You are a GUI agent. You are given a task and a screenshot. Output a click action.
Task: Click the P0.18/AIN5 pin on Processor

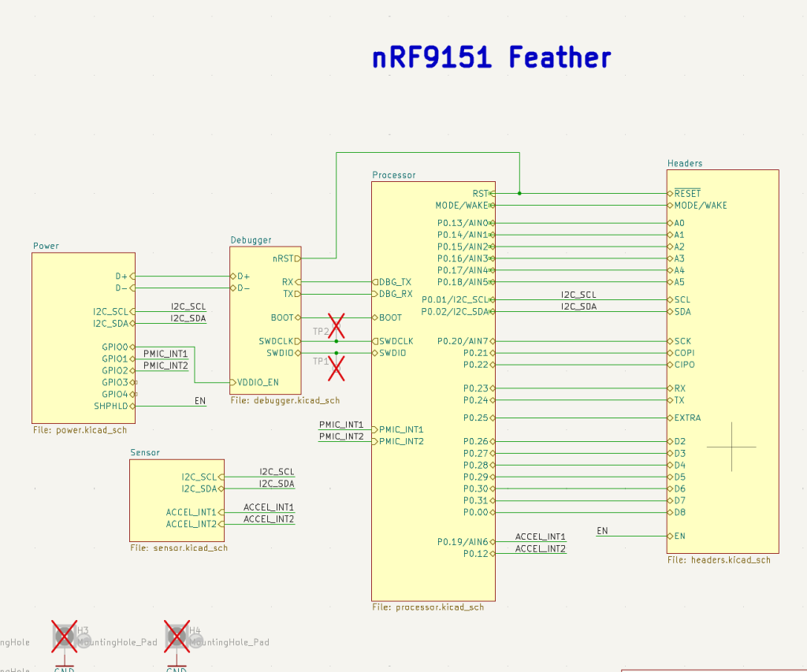[467, 282]
